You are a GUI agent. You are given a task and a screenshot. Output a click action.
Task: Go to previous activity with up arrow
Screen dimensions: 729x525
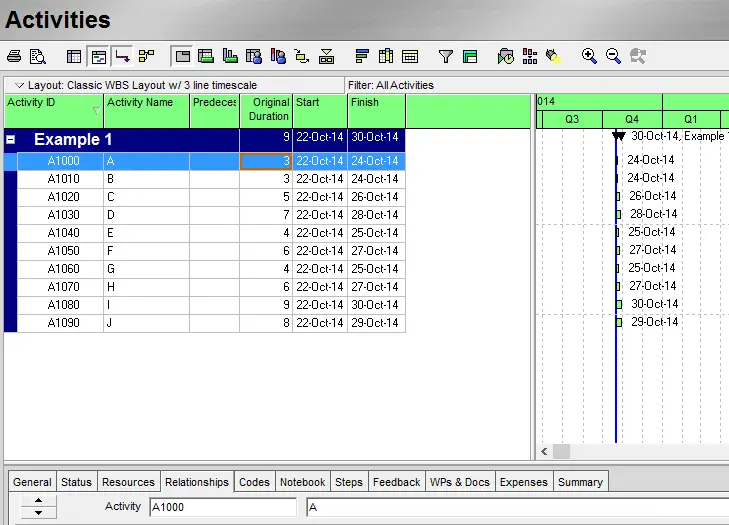(x=39, y=501)
